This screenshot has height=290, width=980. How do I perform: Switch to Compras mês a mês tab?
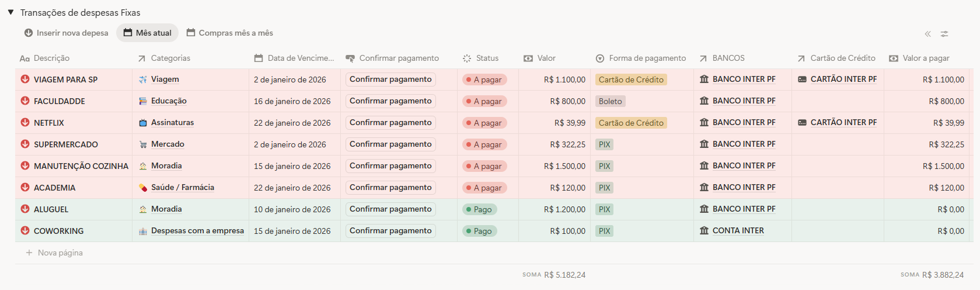229,33
